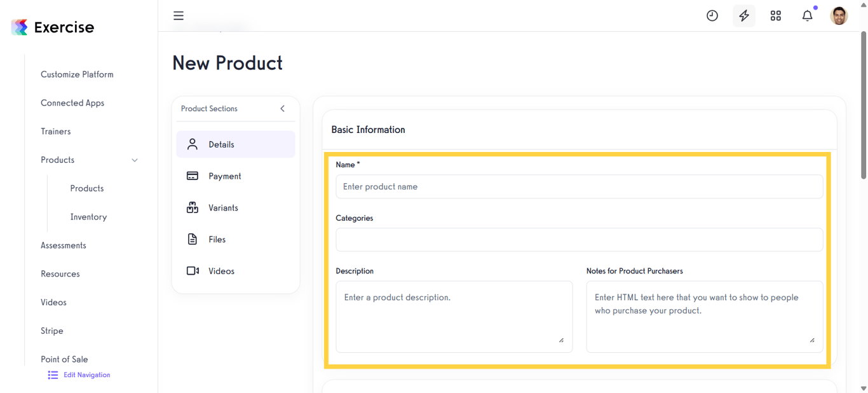Collapse the Products menu in the sidebar
868x393 pixels.
(134, 160)
